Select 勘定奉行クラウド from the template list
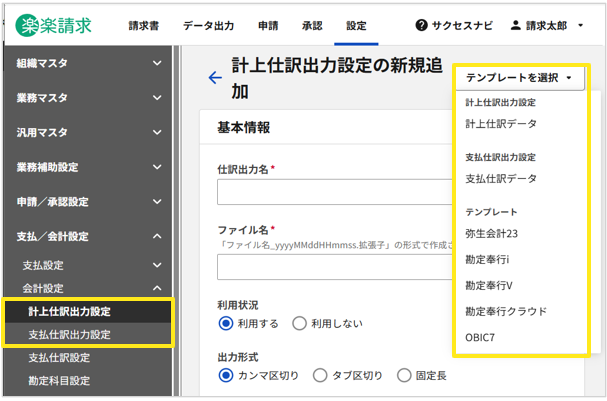Screen dimensions: 607x401 coord(506,311)
